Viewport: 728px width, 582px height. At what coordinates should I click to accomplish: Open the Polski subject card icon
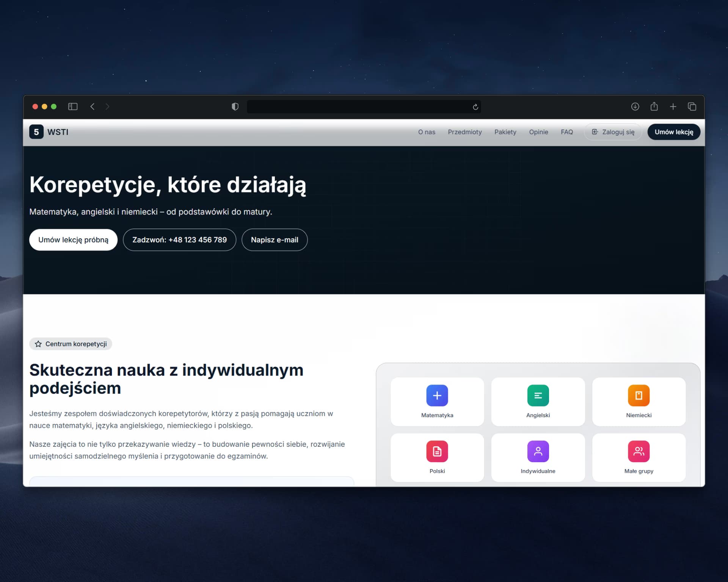(x=437, y=451)
